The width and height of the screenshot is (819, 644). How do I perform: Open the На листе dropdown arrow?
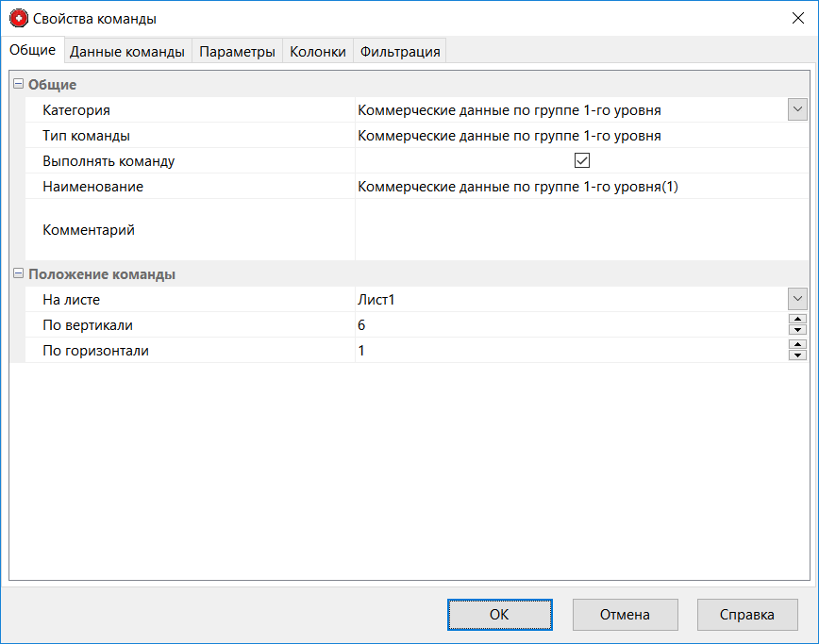[797, 300]
